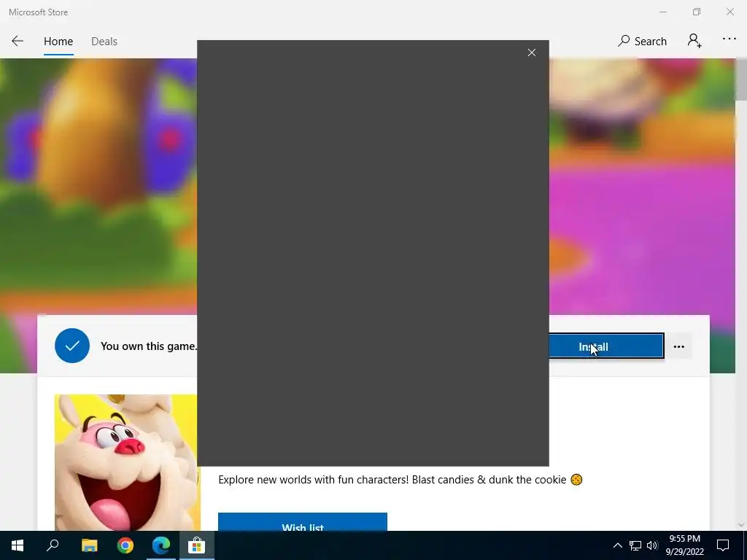The image size is (747, 560).
Task: Open the clock showing 9:55 PM
Action: tap(684, 545)
